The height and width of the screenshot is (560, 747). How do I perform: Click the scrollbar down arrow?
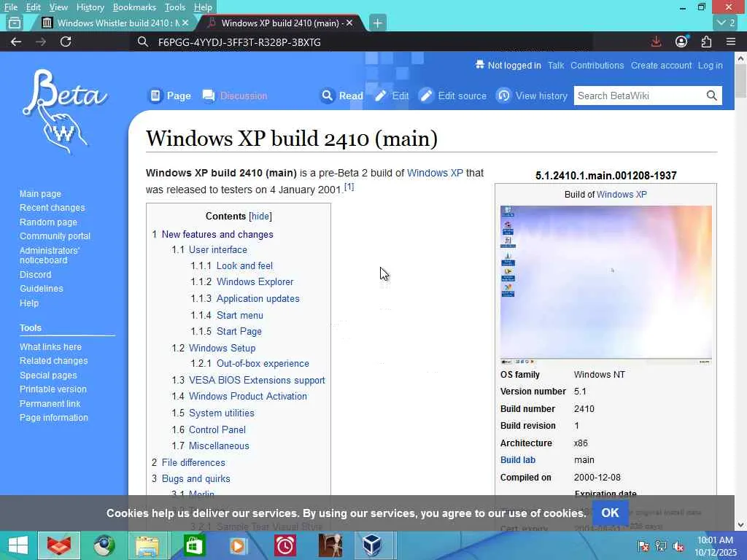740,525
